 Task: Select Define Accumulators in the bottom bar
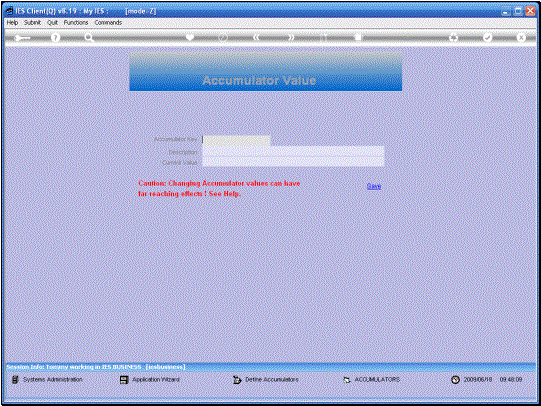(x=266, y=379)
